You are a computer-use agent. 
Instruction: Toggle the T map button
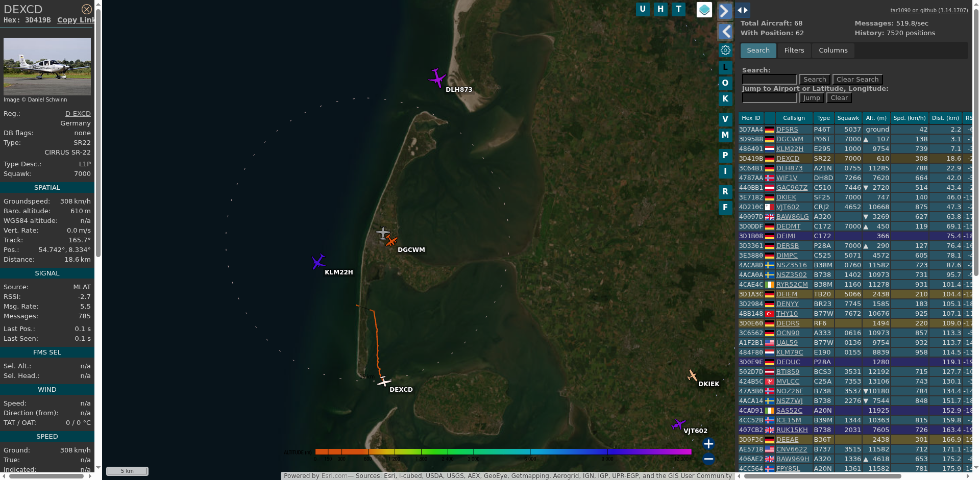click(678, 9)
